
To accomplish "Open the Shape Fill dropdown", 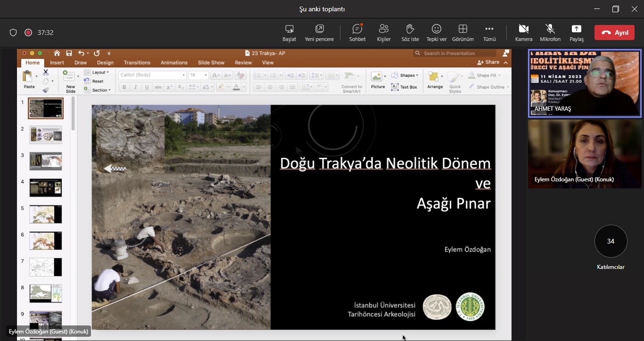I will pos(484,75).
